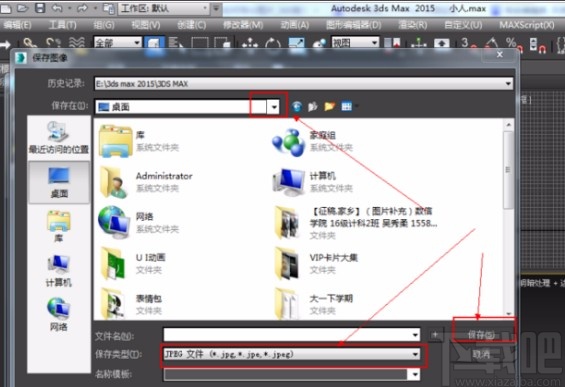Click the go-back globe icon in dialog
This screenshot has height=387, width=565.
297,106
